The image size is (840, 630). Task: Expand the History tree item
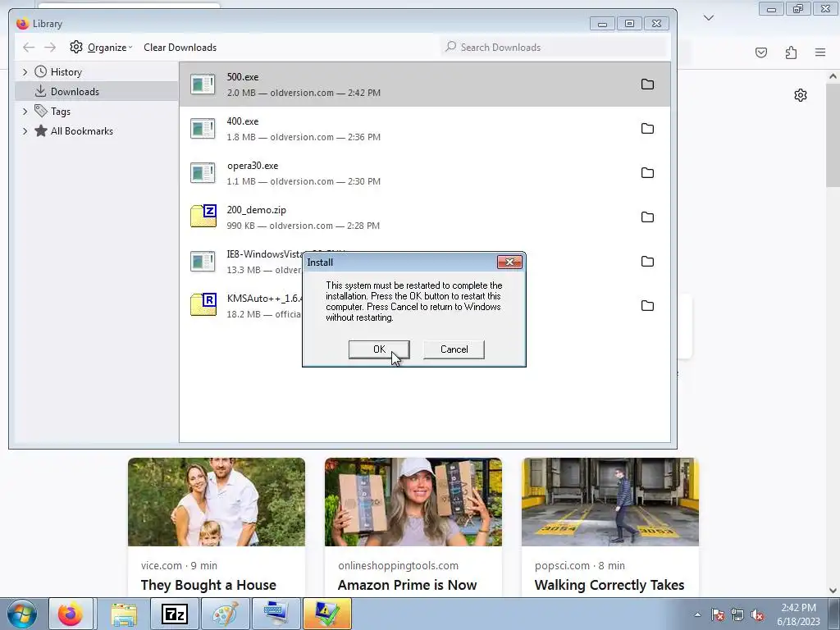(25, 72)
